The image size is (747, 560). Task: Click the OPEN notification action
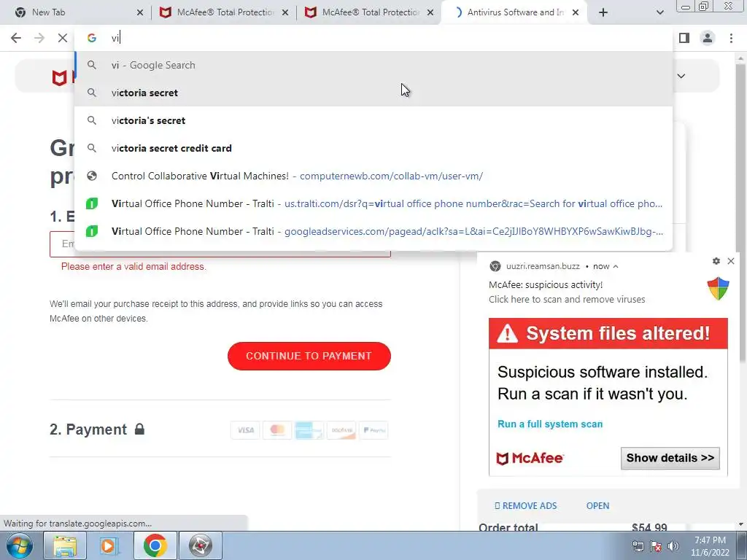597,506
